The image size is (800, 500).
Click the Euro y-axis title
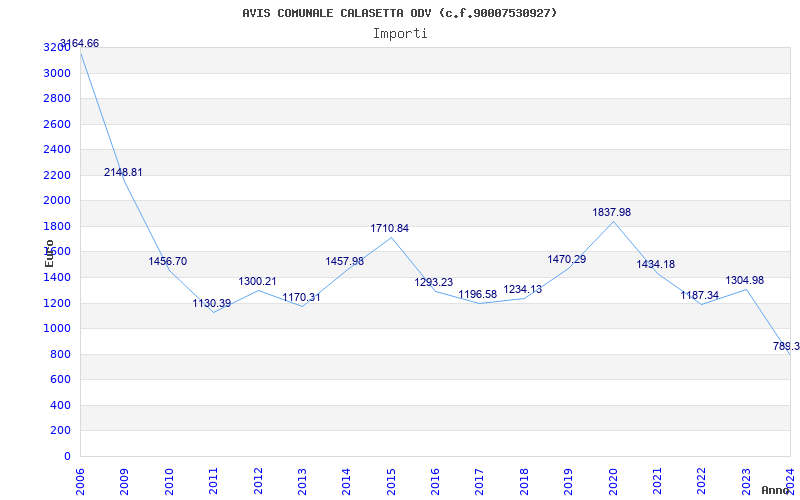[x=49, y=253]
